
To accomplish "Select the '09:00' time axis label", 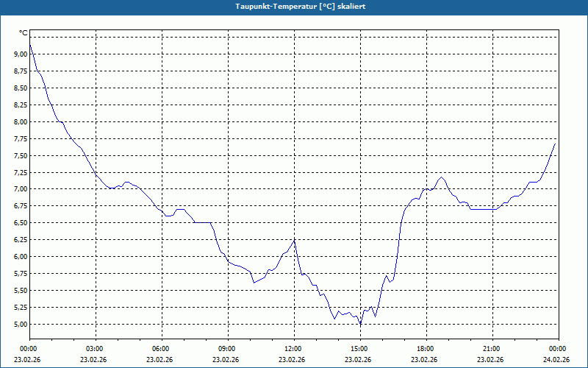I will (226, 349).
